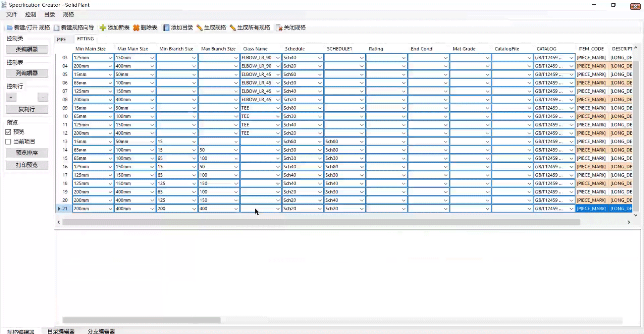The image size is (644, 334).
Task: Switch to 目录编辑器 bottom tab
Action: [x=61, y=331]
